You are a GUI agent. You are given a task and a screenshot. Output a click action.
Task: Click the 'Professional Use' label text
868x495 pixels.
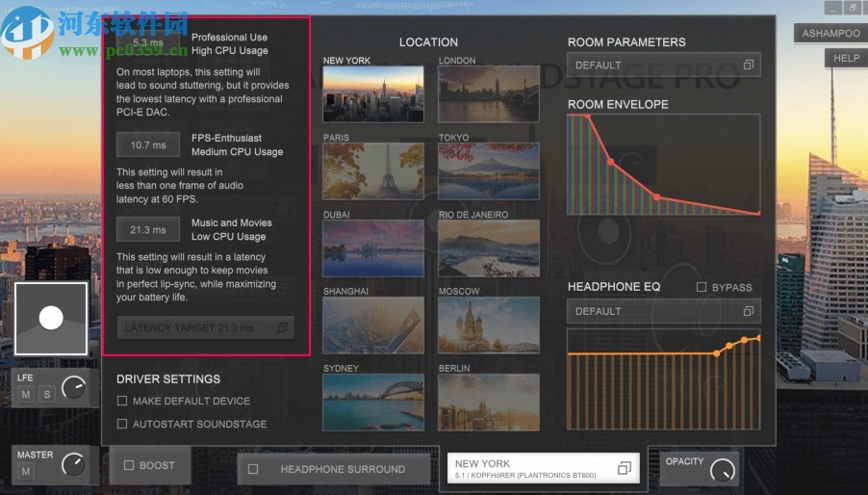tap(229, 38)
